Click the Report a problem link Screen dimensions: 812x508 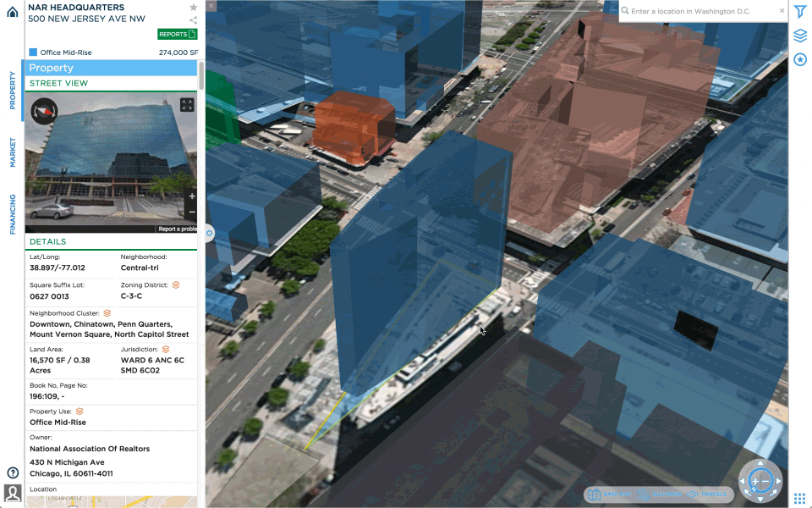pos(177,229)
